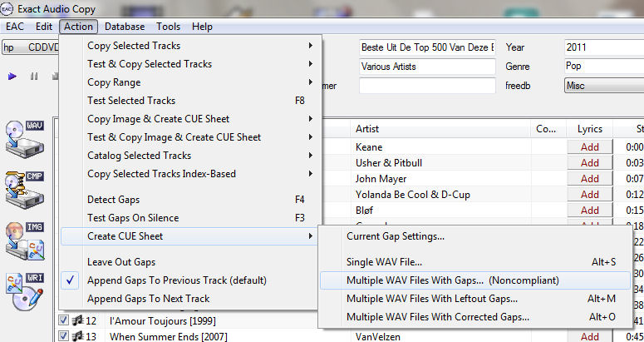644x342 pixels.
Task: Expand Copy Selected Tracks submenu
Action: coord(189,46)
